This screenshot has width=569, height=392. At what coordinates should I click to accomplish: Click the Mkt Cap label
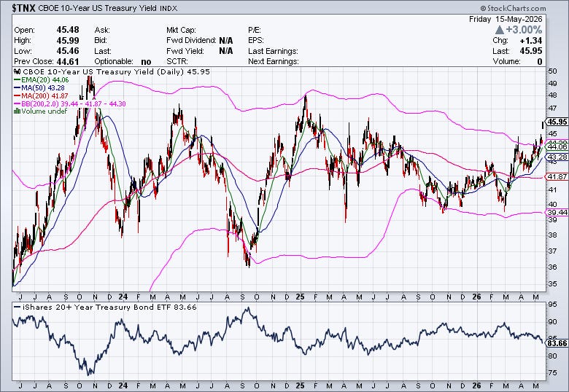click(x=181, y=30)
